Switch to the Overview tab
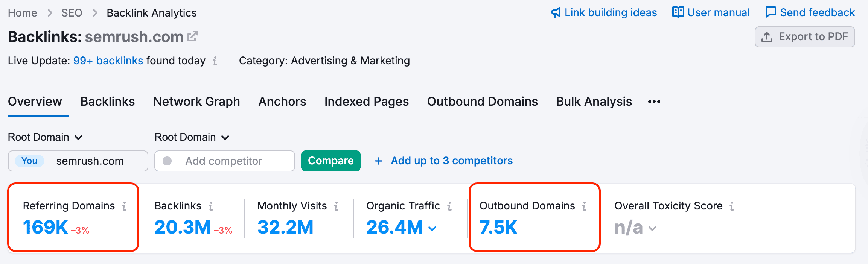868x264 pixels. coord(35,102)
